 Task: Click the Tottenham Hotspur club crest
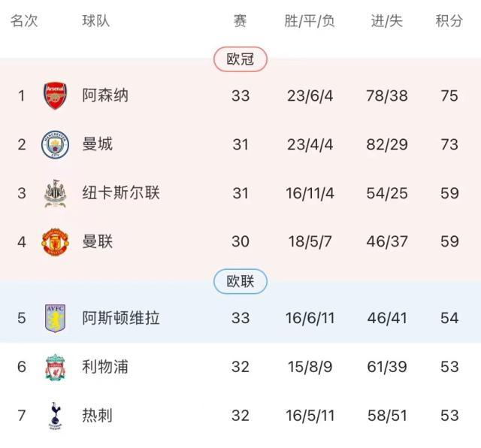[55, 416]
